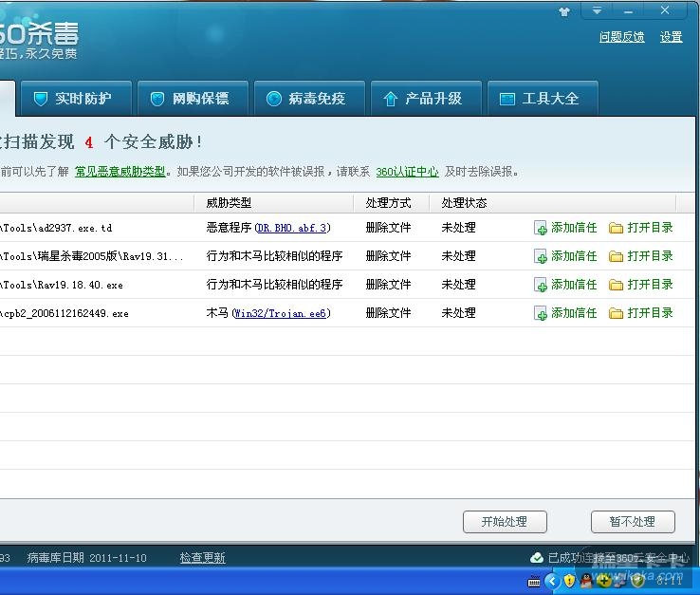This screenshot has height=595, width=700.
Task: Select the 病毒免疫 tab
Action: (x=306, y=99)
